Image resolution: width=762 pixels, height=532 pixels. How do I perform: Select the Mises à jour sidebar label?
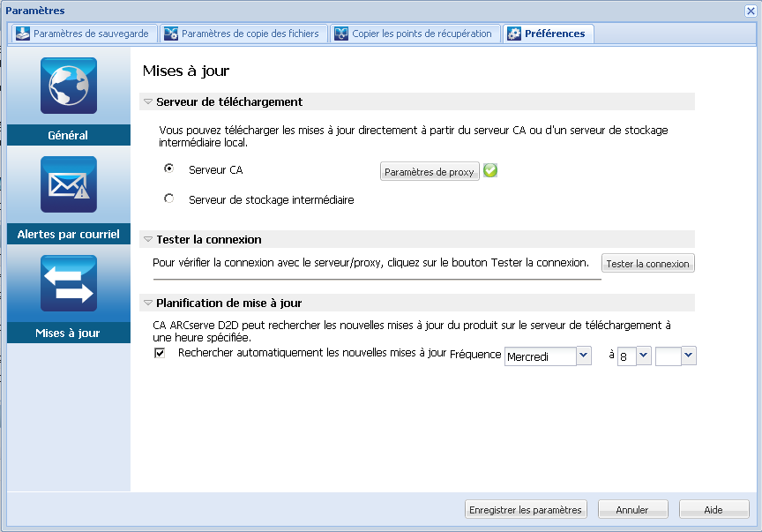pos(69,333)
